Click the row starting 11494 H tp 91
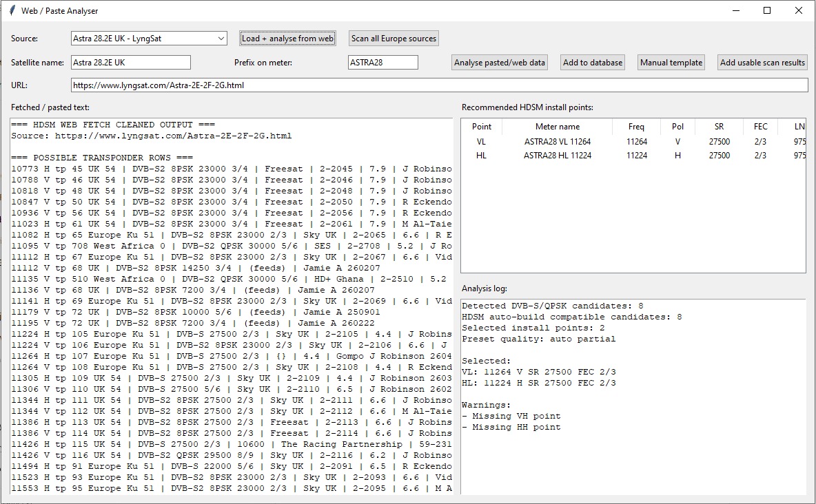 pyautogui.click(x=232, y=467)
